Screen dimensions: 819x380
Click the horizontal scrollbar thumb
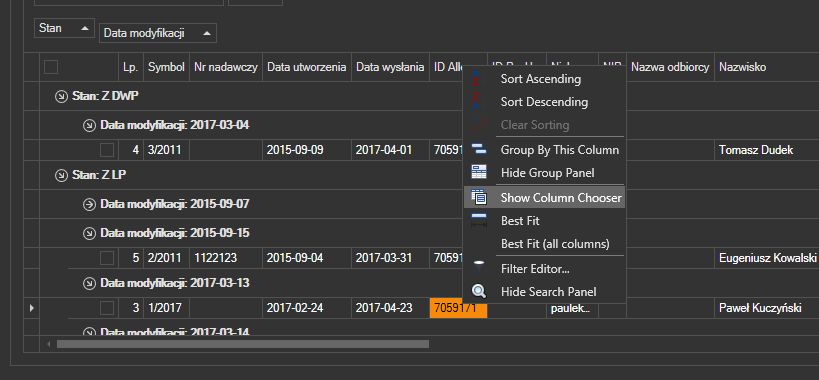(243, 344)
